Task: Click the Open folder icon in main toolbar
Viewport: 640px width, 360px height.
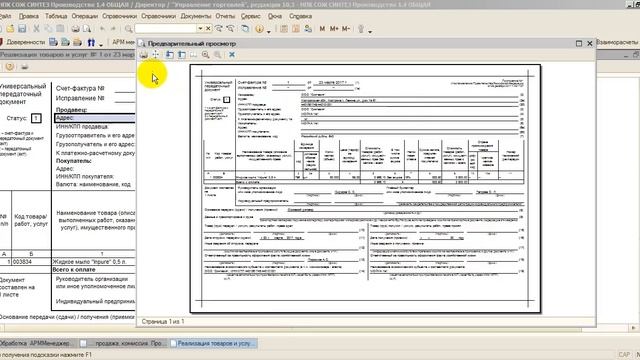Action: pyautogui.click(x=10, y=29)
